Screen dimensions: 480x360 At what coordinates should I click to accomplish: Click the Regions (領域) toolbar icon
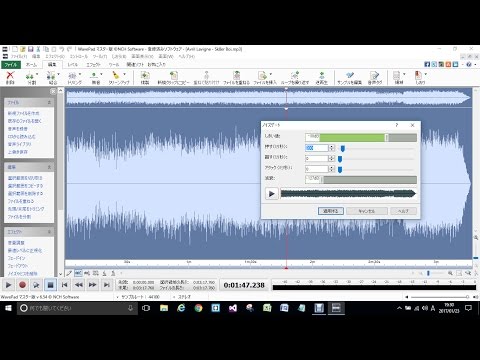coord(397,78)
